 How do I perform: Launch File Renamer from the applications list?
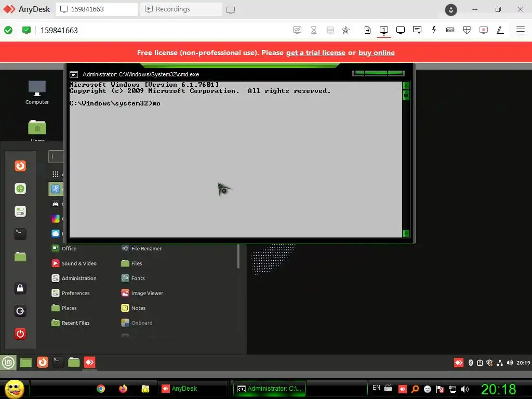[142, 248]
